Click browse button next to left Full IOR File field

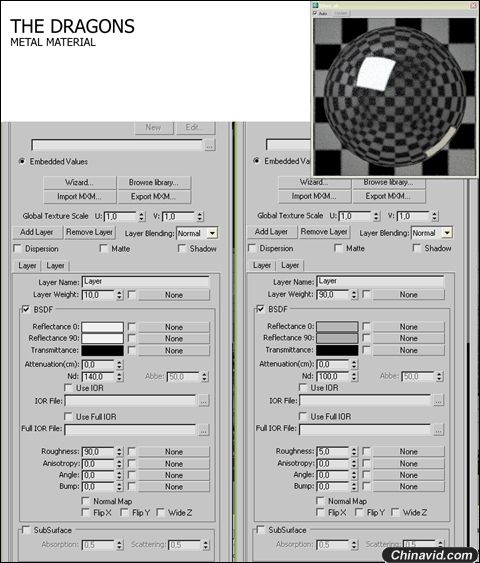[204, 429]
